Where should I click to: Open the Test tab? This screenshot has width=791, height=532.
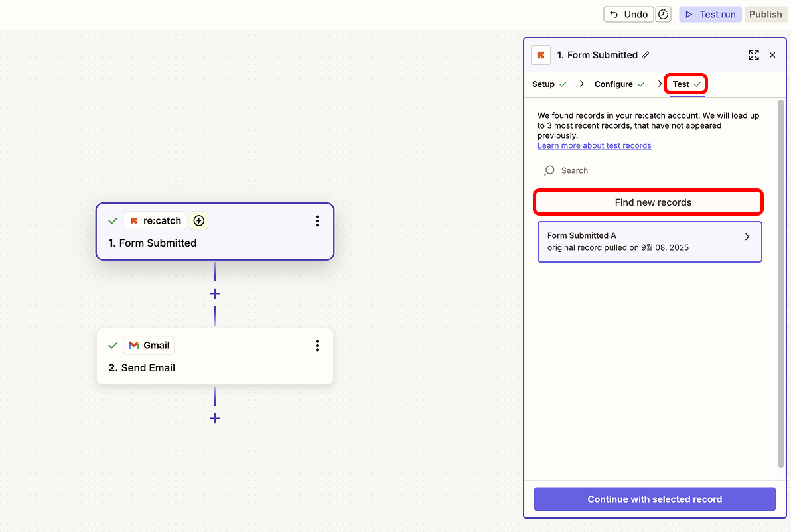coord(682,84)
